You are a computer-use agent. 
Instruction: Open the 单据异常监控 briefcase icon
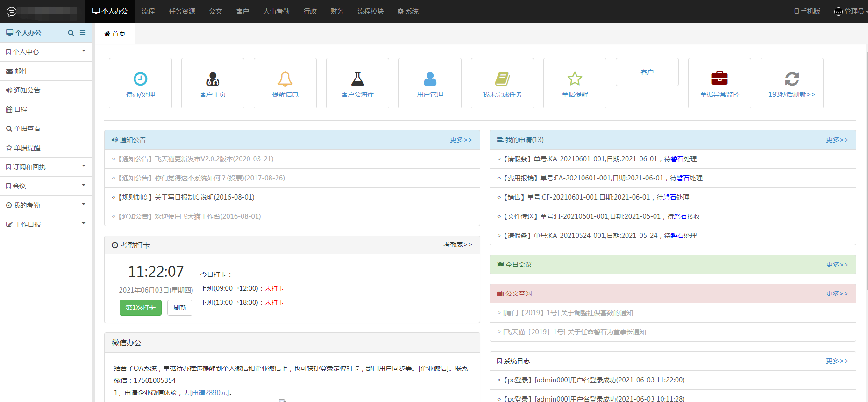pos(719,79)
